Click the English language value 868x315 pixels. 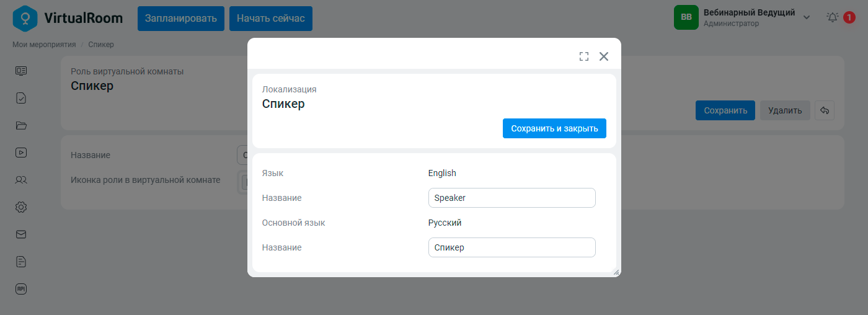click(442, 173)
